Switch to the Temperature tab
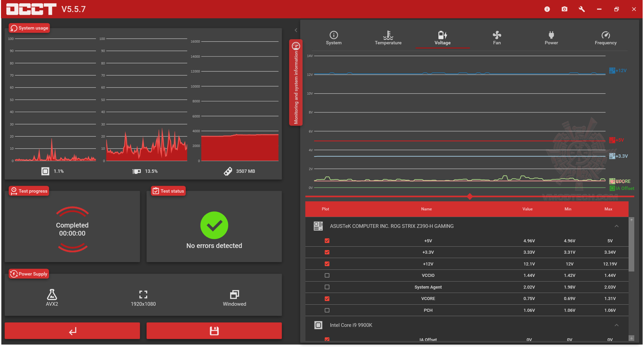This screenshot has height=349, width=644. pos(388,38)
